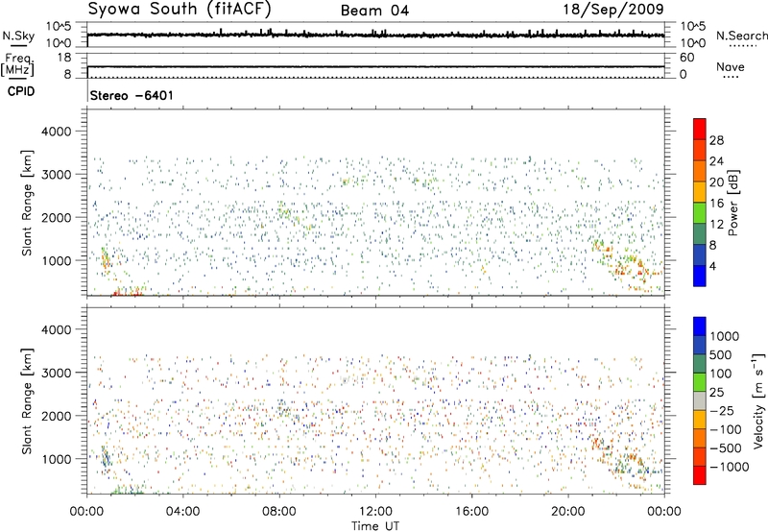768x532 pixels.
Task: Click the '08:00' time axis label
Action: pos(279,512)
